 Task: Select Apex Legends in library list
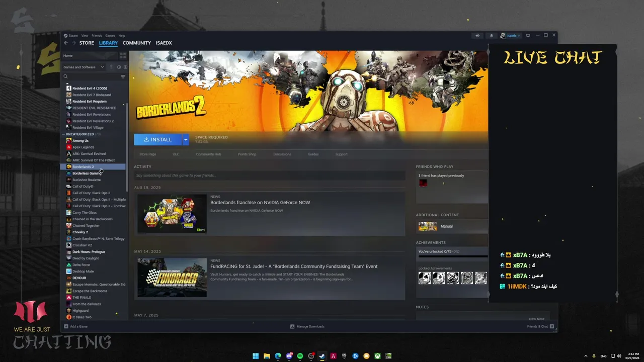click(83, 147)
